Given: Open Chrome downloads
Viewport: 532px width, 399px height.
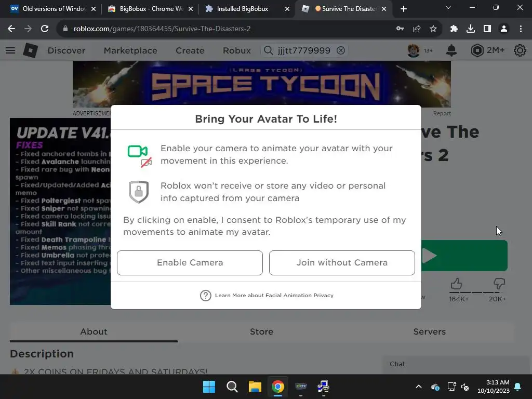Looking at the screenshot, I should [471, 29].
